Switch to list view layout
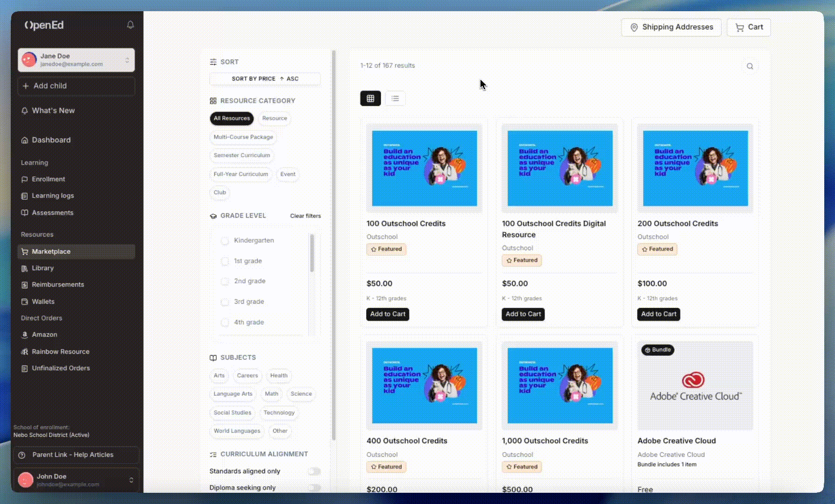This screenshot has height=504, width=835. (x=395, y=98)
